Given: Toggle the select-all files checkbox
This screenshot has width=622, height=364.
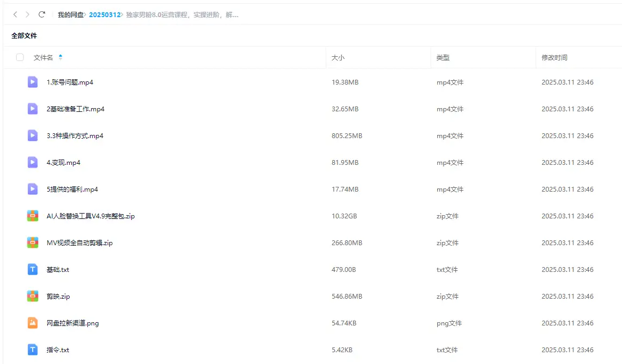Looking at the screenshot, I should click(20, 57).
